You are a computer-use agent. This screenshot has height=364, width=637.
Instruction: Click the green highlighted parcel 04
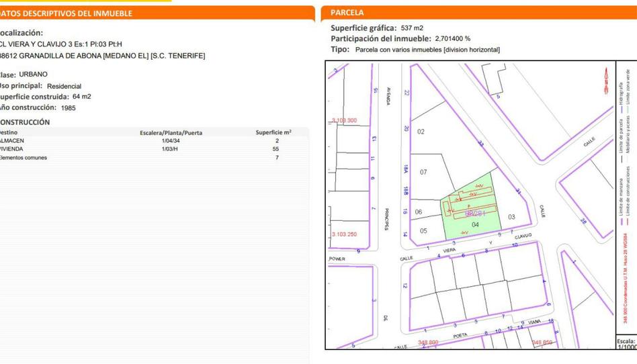click(x=474, y=225)
